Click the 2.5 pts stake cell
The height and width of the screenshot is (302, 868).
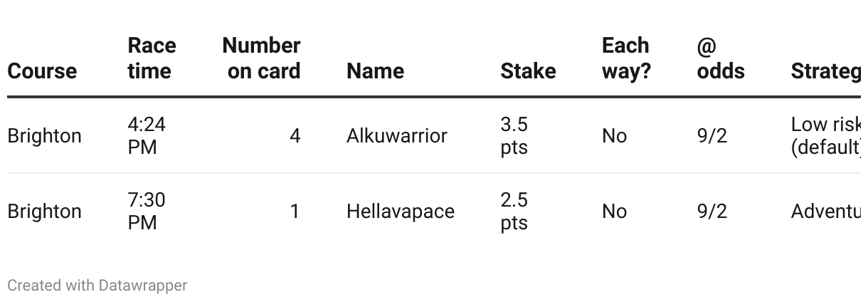pos(514,212)
